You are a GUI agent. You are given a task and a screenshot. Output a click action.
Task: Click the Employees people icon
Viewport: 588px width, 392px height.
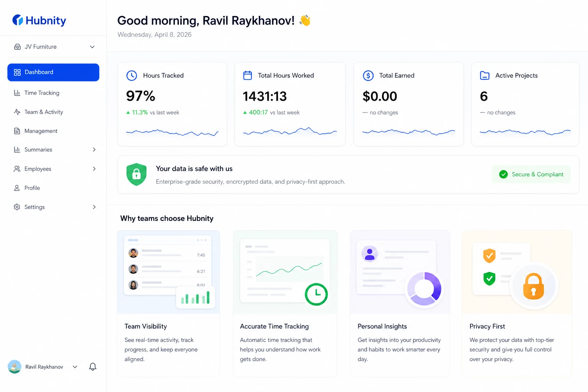[x=17, y=169]
